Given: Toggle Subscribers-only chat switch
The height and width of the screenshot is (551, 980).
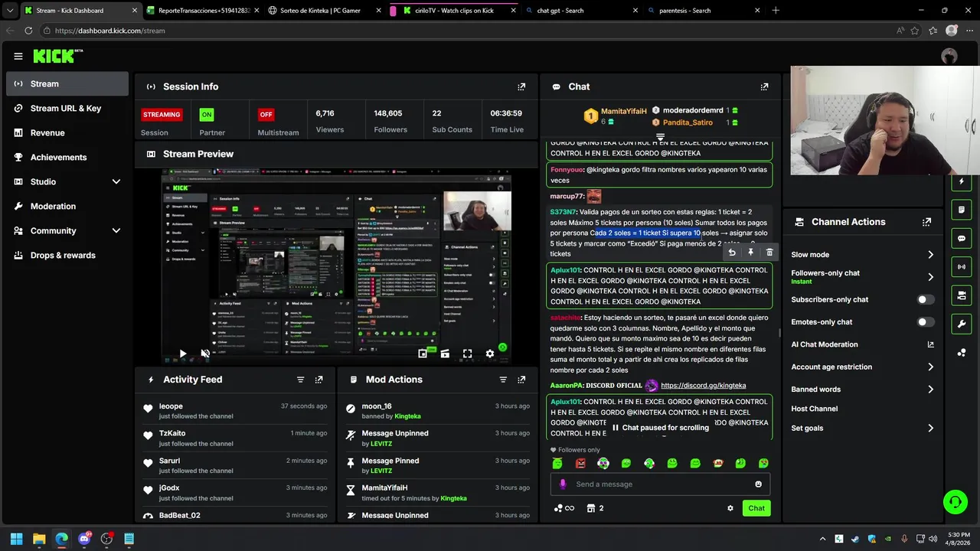Looking at the screenshot, I should point(926,300).
